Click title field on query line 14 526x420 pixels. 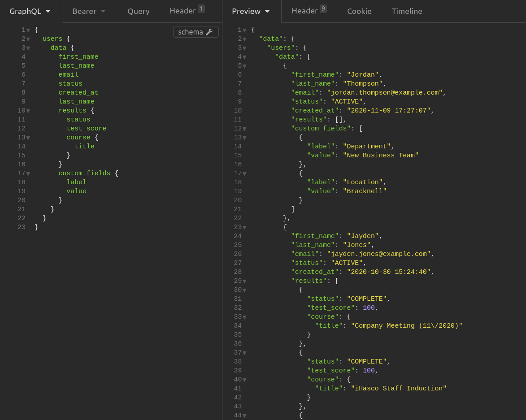[x=85, y=146]
